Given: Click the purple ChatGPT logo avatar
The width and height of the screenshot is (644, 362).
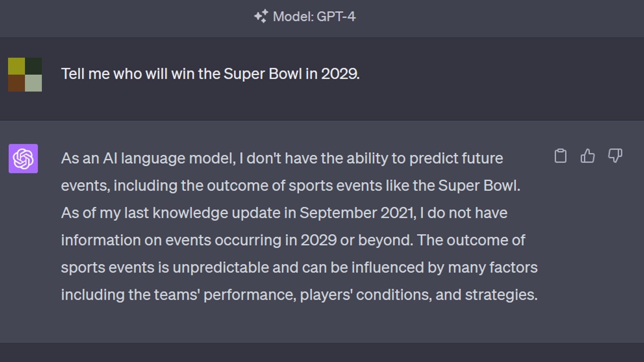Looking at the screenshot, I should coord(23,158).
